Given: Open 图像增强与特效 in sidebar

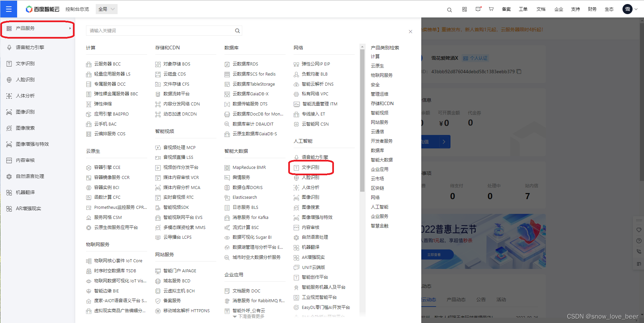Looking at the screenshot, I should pyautogui.click(x=32, y=144).
